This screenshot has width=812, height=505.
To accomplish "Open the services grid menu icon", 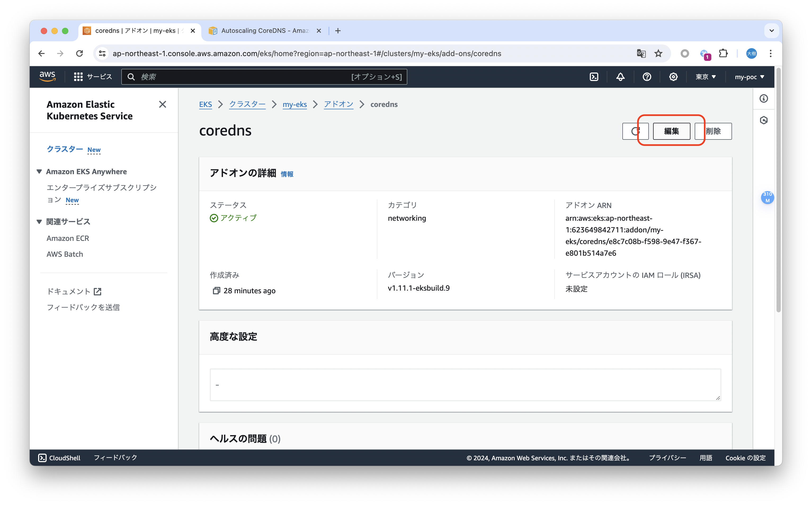I will pos(78,77).
